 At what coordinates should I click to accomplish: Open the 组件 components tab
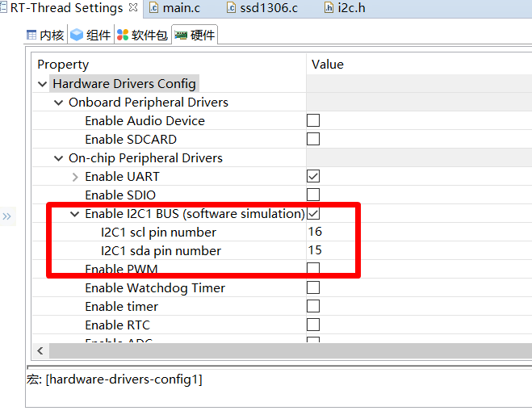(90, 35)
